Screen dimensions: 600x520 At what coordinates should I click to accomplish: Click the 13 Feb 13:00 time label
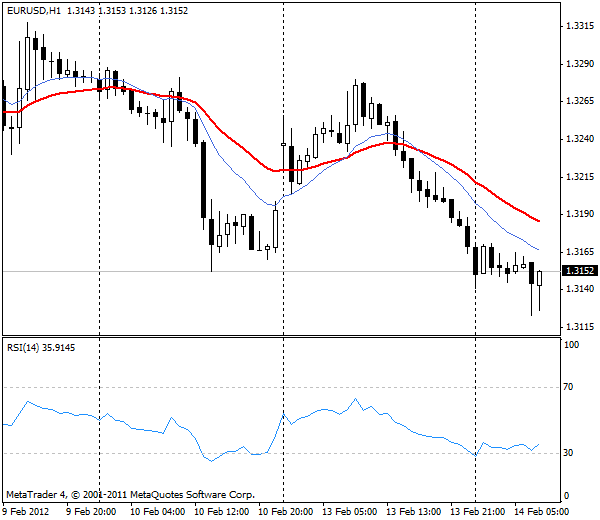pyautogui.click(x=413, y=512)
